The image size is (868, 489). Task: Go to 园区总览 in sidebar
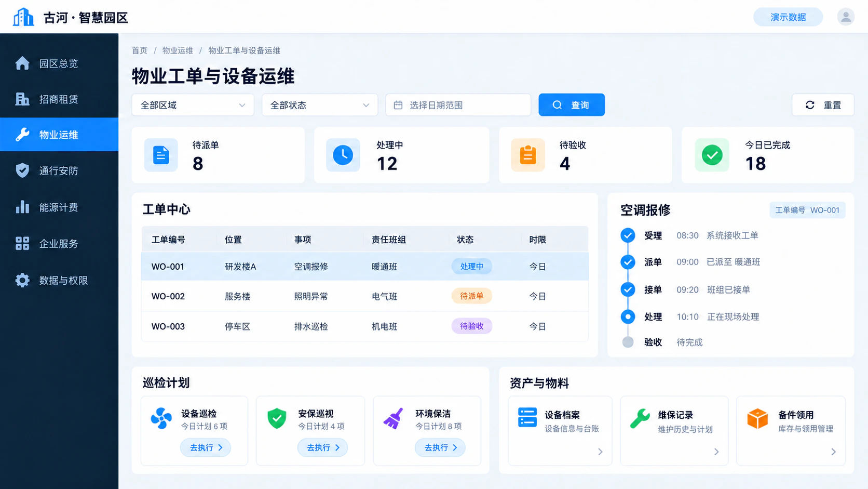click(59, 63)
